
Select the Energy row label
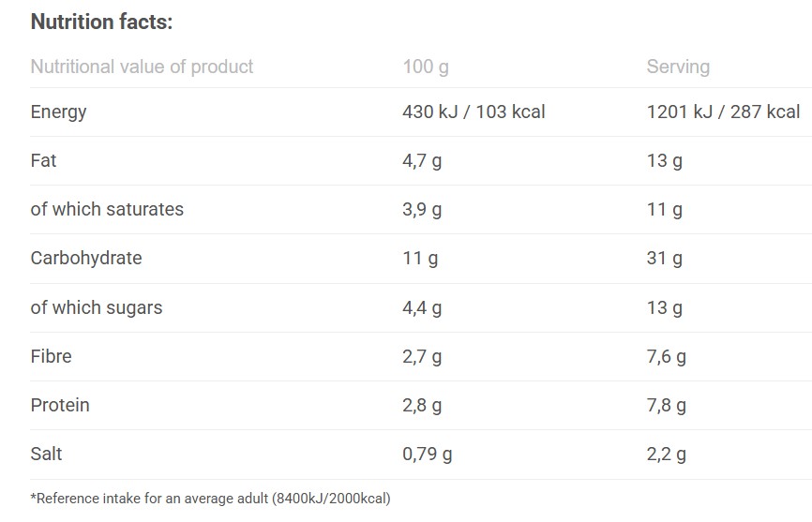coord(58,112)
